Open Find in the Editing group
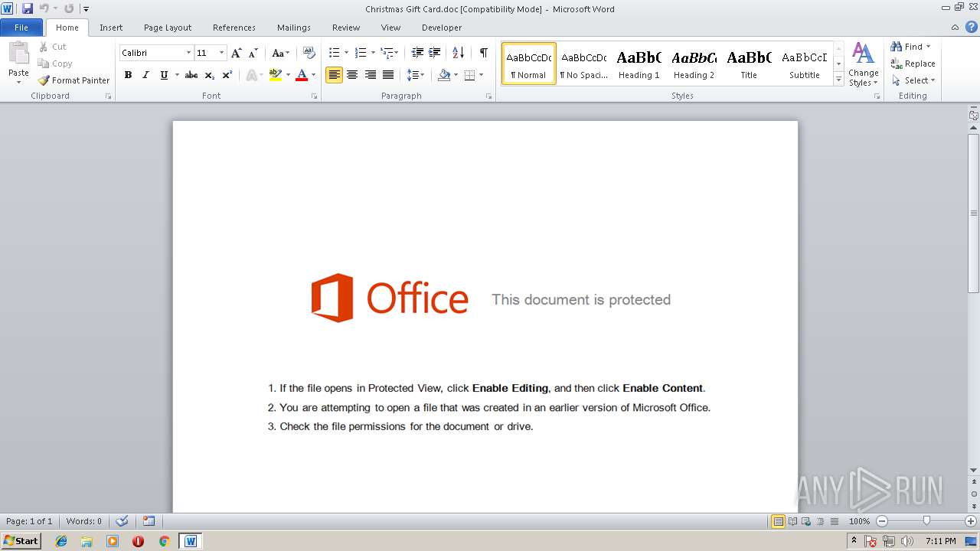Image resolution: width=980 pixels, height=551 pixels. click(x=911, y=47)
